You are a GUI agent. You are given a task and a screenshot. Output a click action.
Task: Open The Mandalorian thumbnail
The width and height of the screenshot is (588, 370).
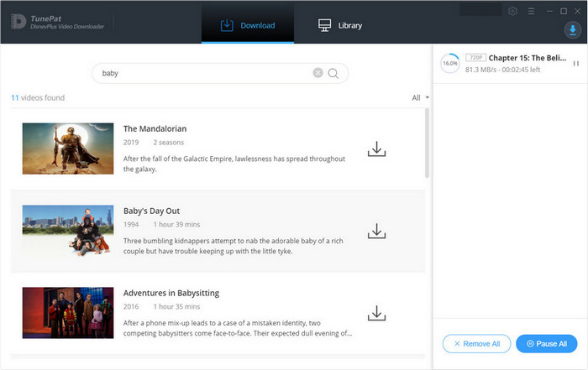click(x=68, y=149)
